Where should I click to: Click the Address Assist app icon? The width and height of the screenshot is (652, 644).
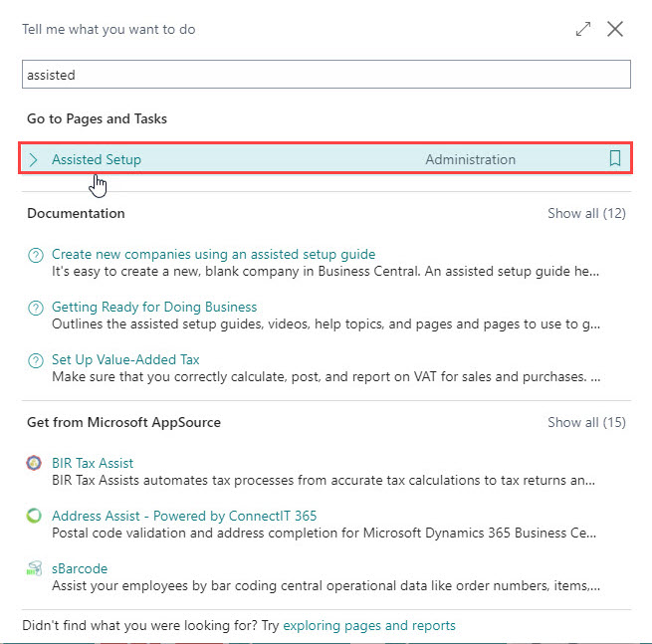click(x=35, y=516)
